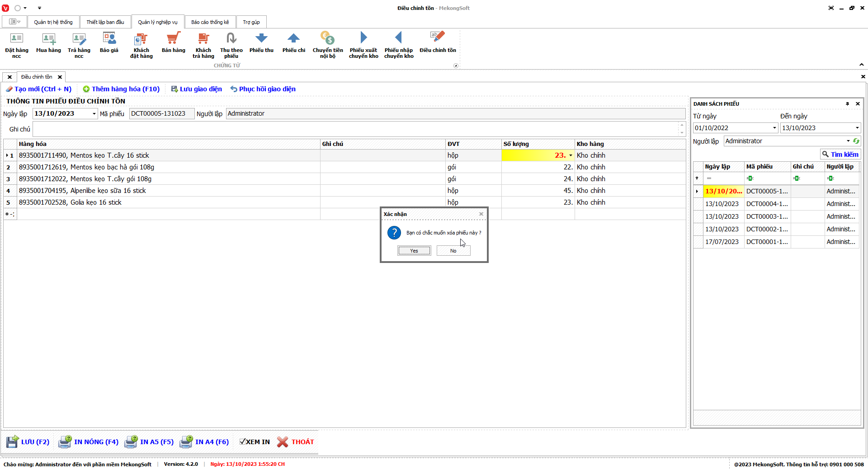The height and width of the screenshot is (469, 868).
Task: Switch to the Báo cáo thống kê tab
Action: click(210, 22)
